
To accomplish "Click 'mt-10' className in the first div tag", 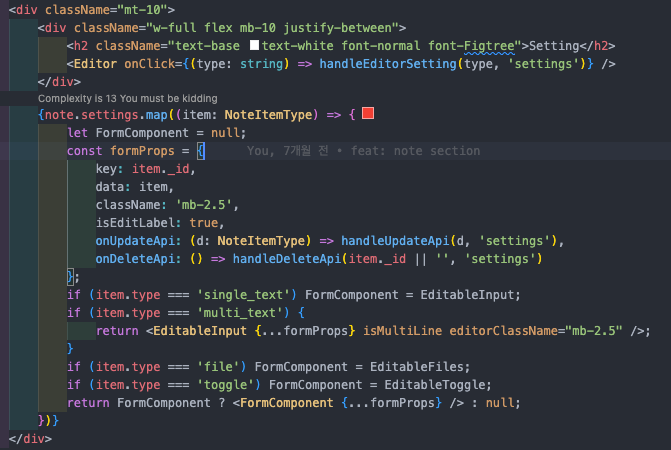I will pyautogui.click(x=142, y=10).
